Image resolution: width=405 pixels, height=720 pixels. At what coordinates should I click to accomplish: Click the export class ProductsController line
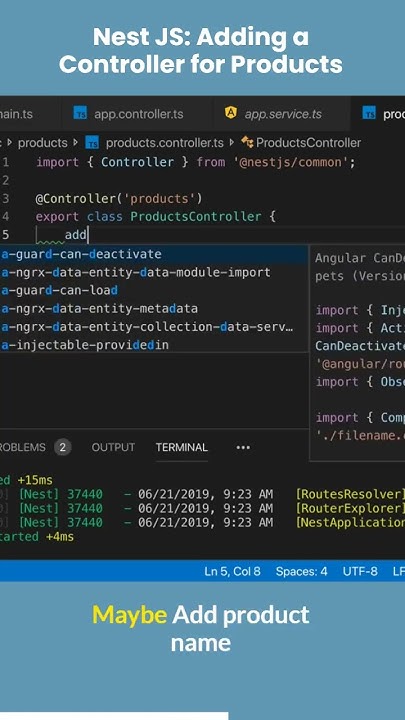156,216
